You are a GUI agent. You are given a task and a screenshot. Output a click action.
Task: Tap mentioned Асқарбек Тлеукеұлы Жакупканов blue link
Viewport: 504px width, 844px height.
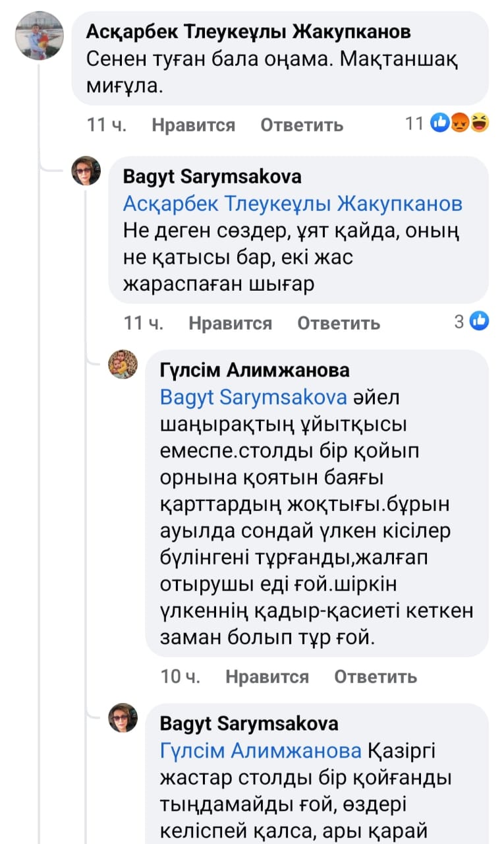[293, 204]
